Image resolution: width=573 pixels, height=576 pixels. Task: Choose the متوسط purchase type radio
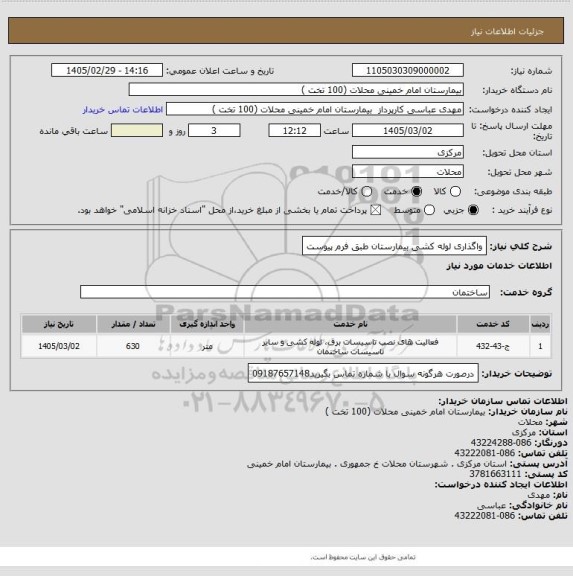429,210
